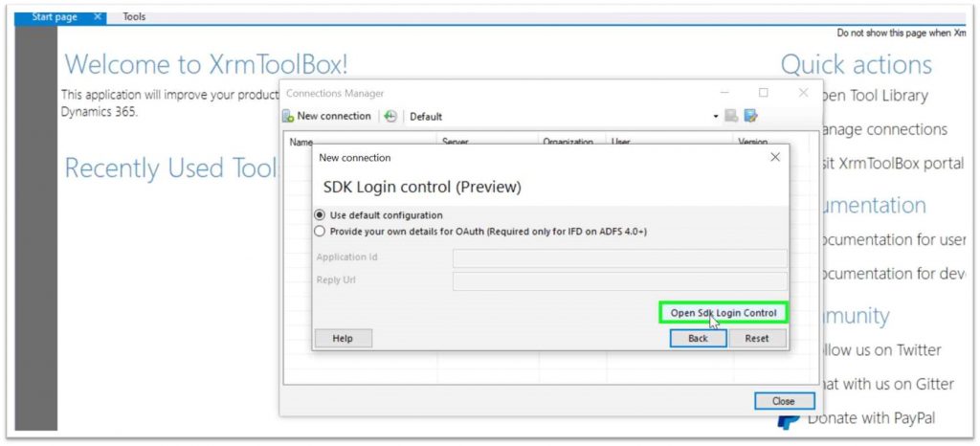Select Use default configuration option
Screen dimensions: 980x446
coord(320,215)
